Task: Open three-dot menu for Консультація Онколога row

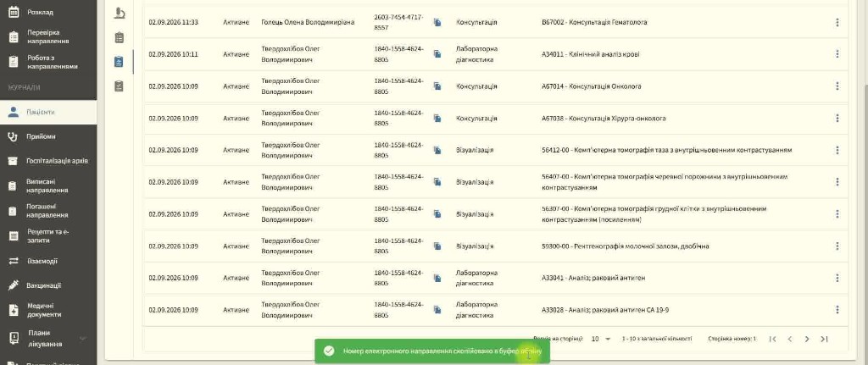Action: [837, 86]
